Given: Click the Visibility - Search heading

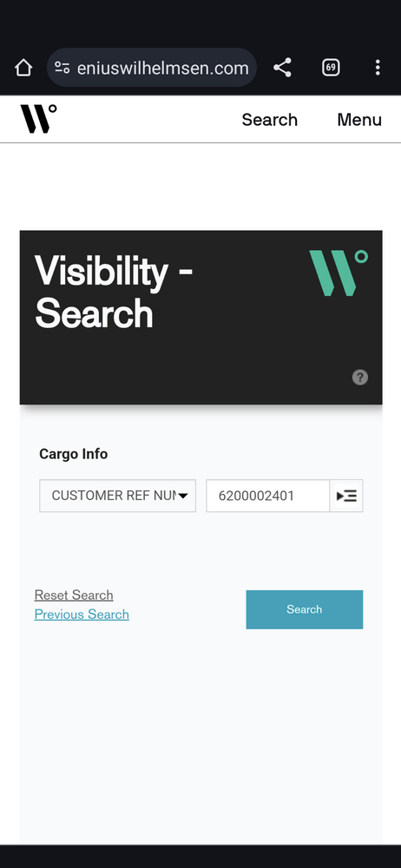Looking at the screenshot, I should (114, 292).
